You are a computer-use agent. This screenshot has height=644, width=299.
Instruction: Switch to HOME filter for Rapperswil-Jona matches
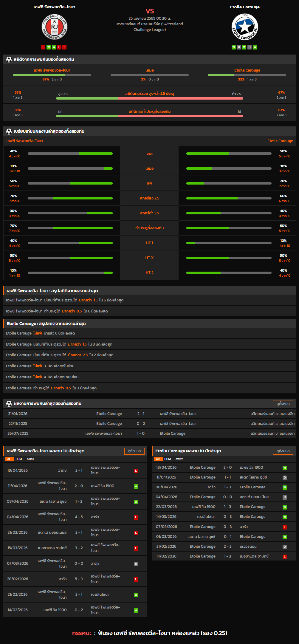[19, 459]
